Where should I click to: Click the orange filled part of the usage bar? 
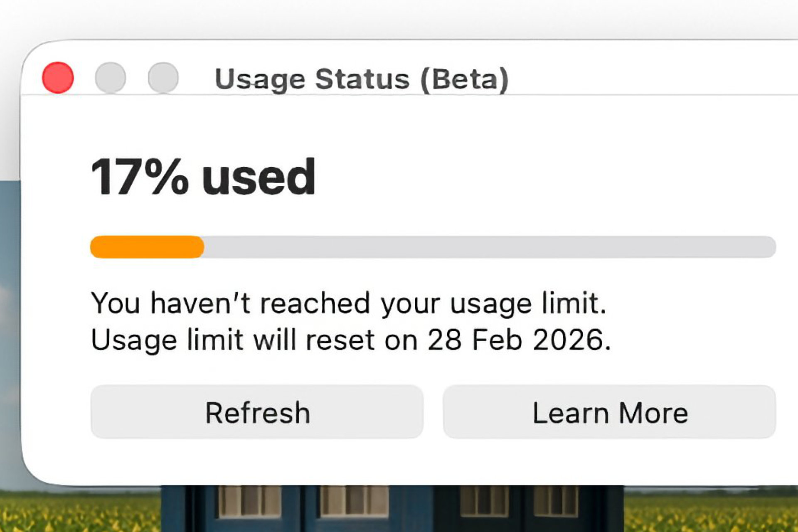pos(147,247)
